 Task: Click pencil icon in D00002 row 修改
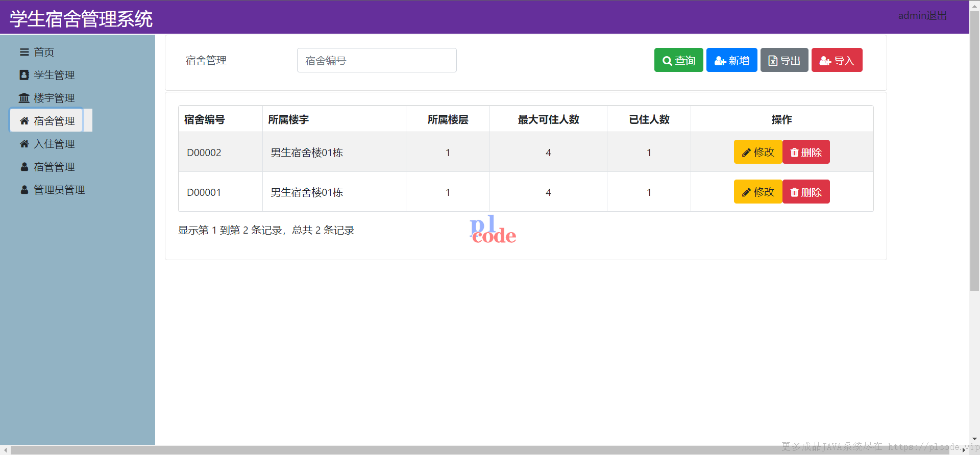tap(746, 153)
